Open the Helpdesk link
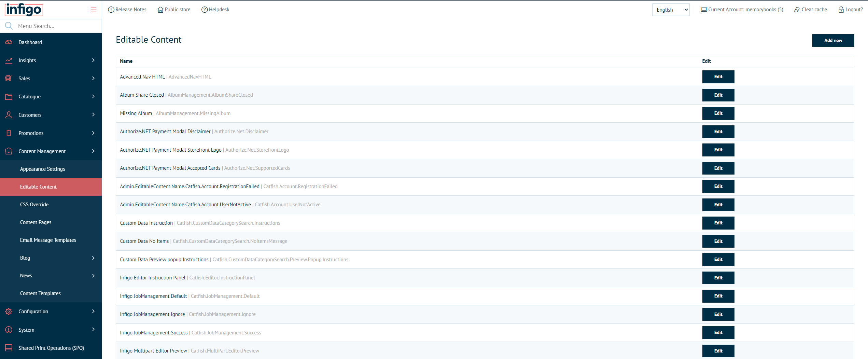The height and width of the screenshot is (359, 868). (x=215, y=10)
